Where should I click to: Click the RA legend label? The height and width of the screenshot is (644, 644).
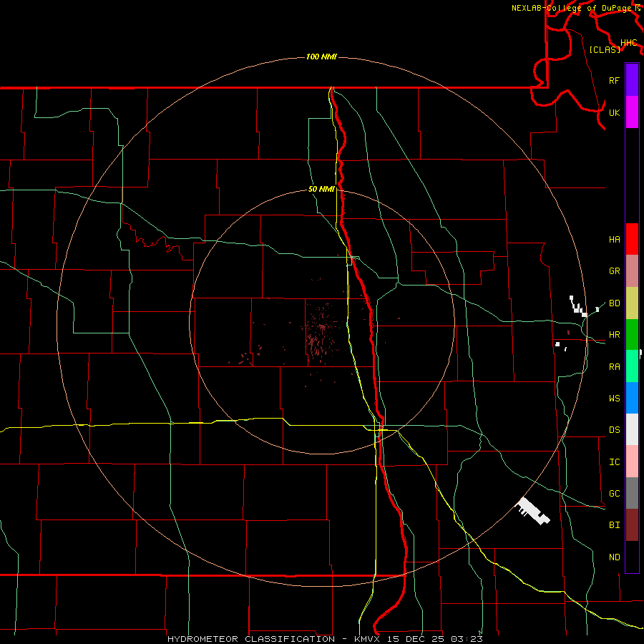click(614, 367)
